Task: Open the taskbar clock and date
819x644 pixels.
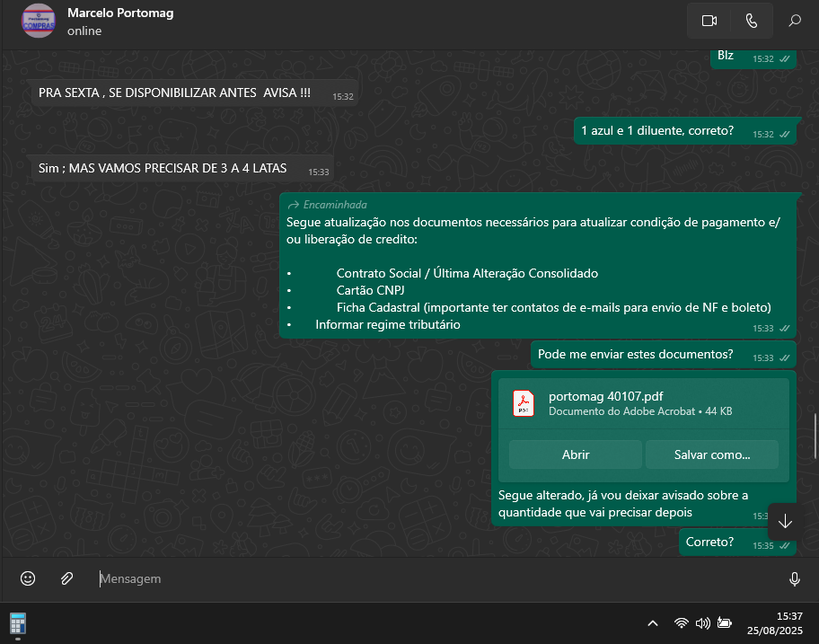Action: (777, 622)
